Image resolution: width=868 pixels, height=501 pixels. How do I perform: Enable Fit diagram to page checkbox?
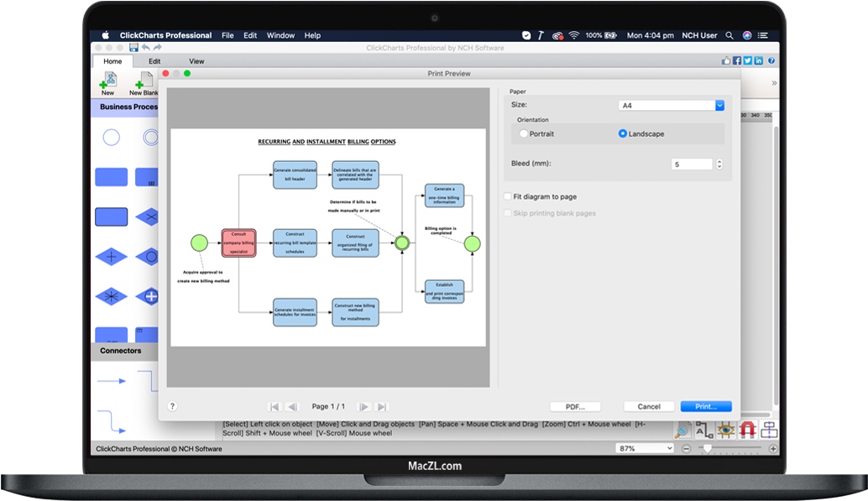[x=507, y=196]
